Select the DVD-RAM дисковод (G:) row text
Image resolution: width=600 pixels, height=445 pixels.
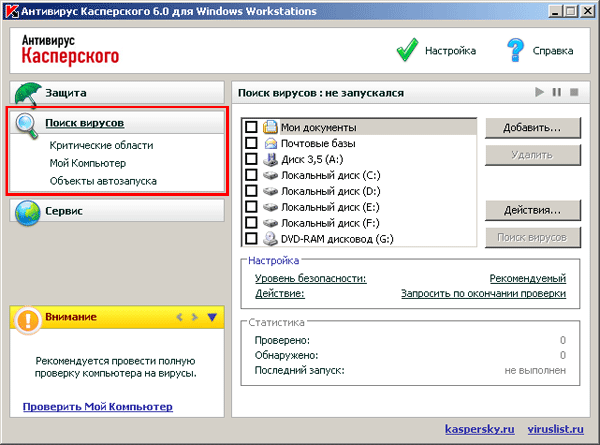pyautogui.click(x=337, y=239)
